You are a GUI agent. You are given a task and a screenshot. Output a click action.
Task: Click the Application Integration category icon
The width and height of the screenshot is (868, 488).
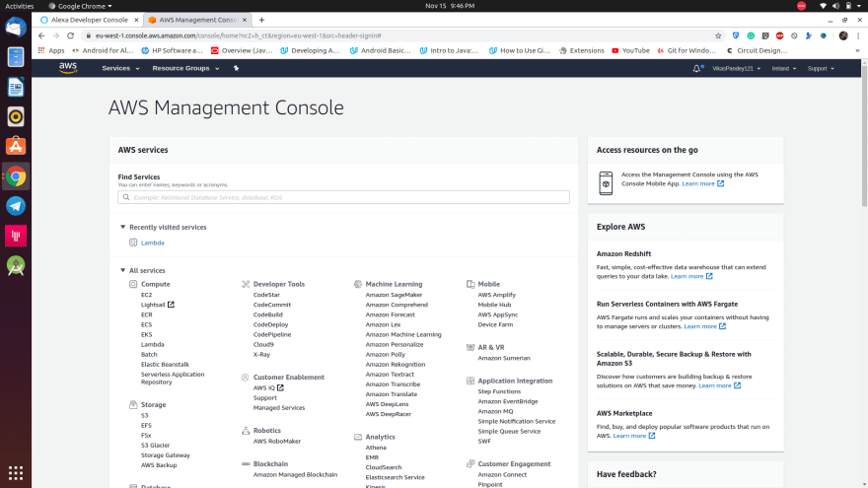(x=470, y=381)
